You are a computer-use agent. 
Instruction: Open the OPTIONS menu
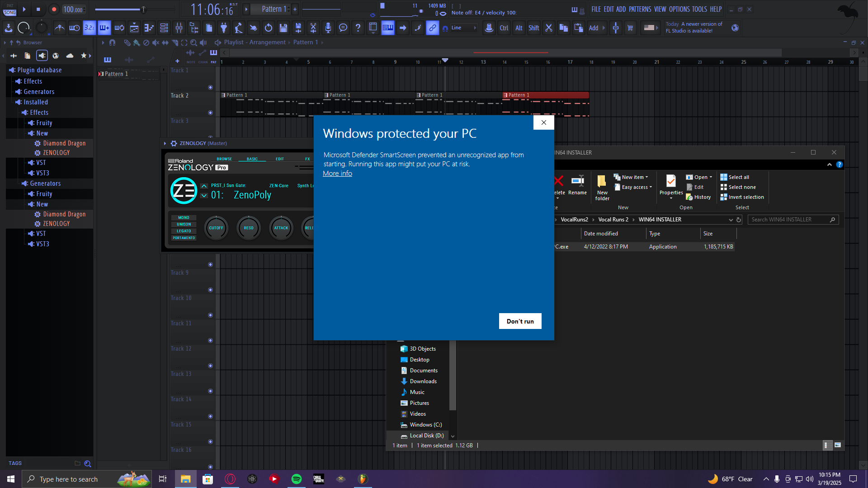pos(679,9)
